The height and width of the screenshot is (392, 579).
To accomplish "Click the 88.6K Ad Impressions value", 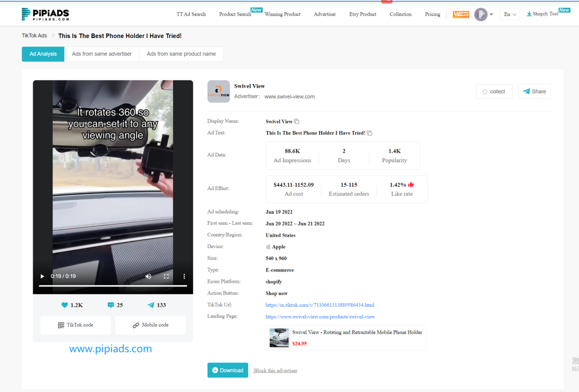I will pyautogui.click(x=293, y=151).
